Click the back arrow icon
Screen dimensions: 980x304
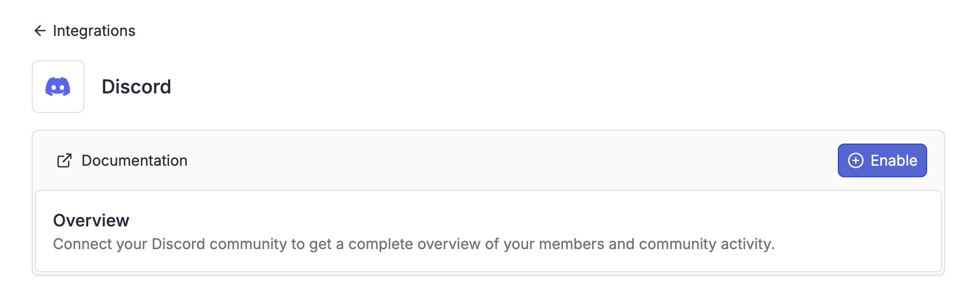click(40, 31)
